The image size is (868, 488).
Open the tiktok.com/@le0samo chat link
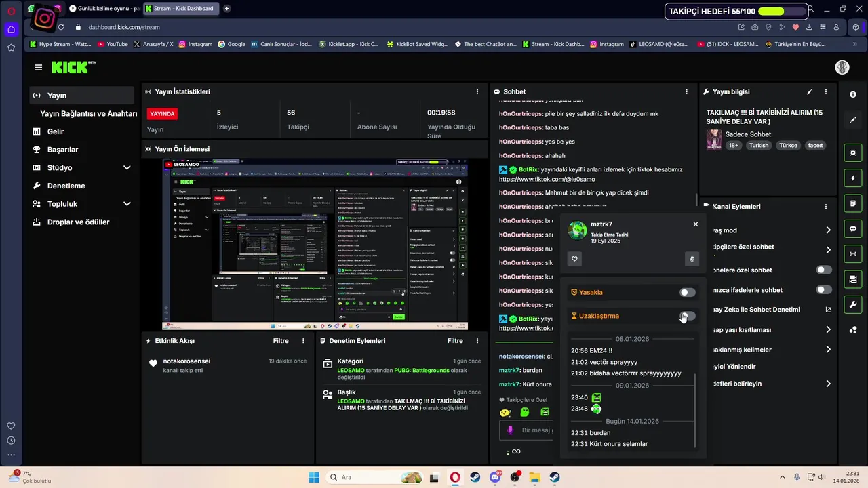pyautogui.click(x=547, y=179)
